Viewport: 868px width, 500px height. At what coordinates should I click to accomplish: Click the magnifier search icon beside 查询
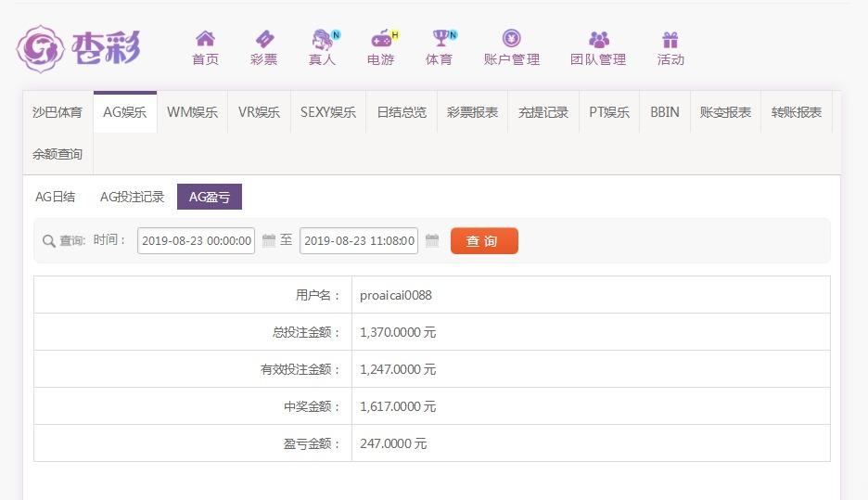pyautogui.click(x=49, y=241)
